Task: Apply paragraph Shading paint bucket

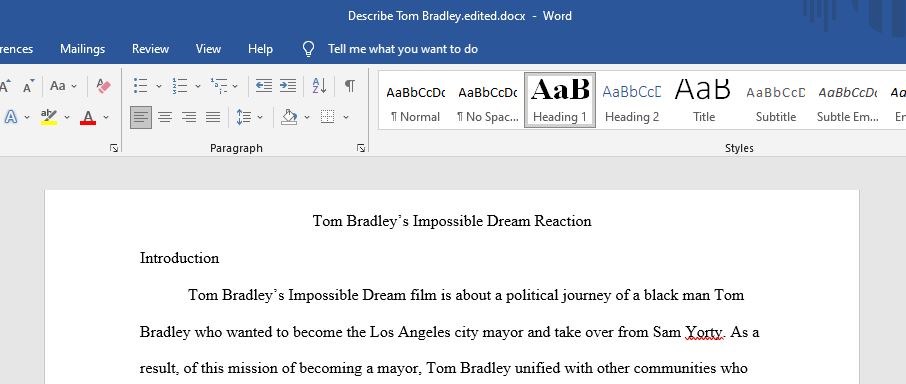Action: (289, 117)
